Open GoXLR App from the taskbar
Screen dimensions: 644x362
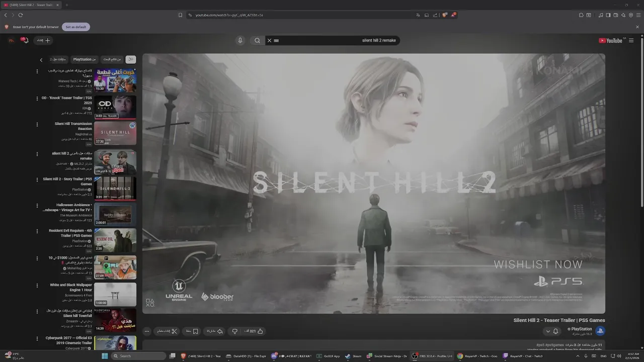click(x=329, y=356)
